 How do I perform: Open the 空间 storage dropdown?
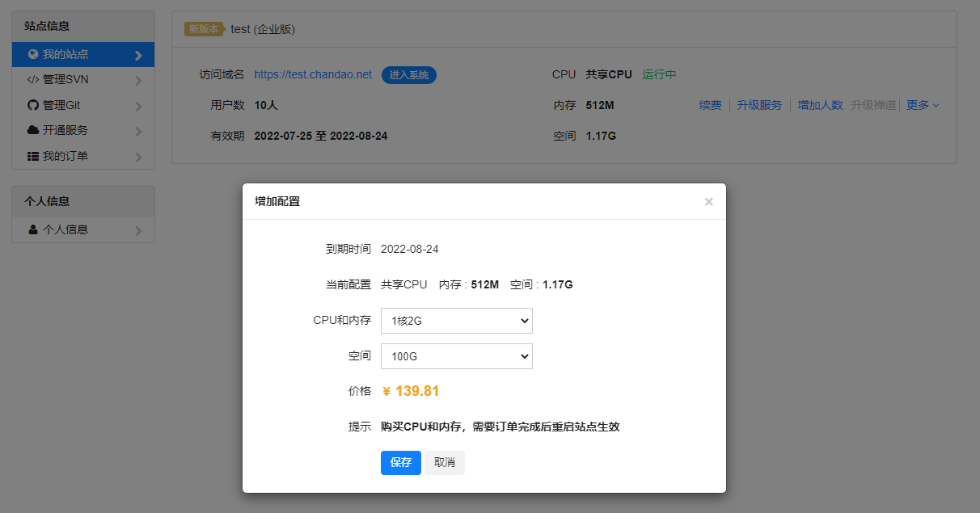point(456,356)
